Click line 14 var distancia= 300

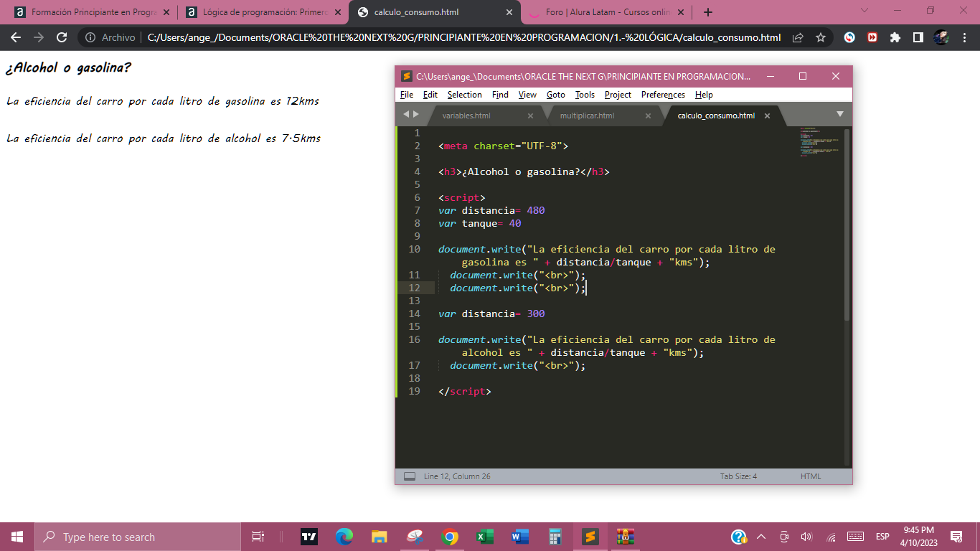click(x=491, y=314)
